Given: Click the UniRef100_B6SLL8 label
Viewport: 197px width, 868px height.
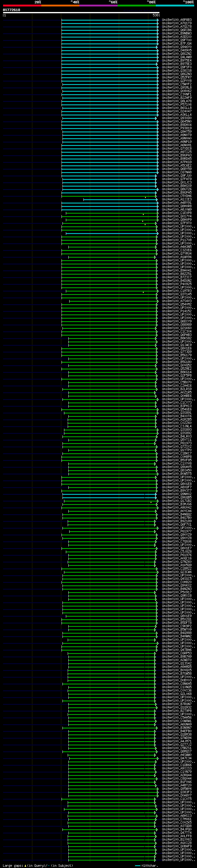Looking at the screenshot, I should click(x=177, y=108).
